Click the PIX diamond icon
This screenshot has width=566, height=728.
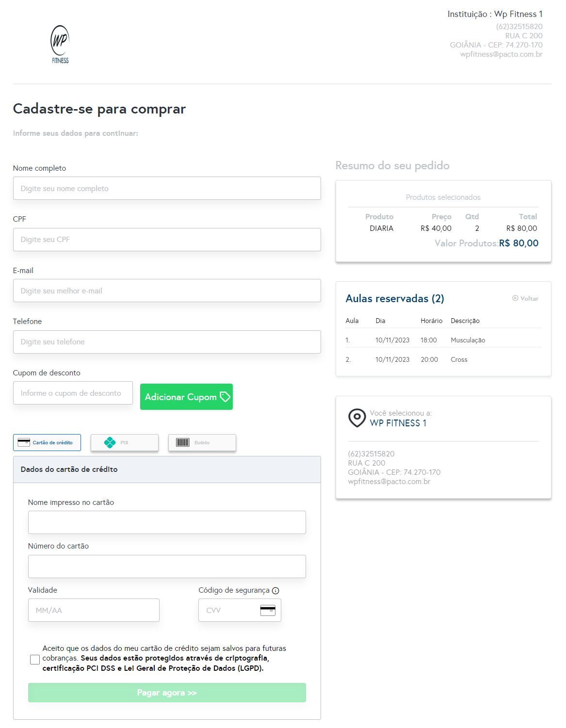click(x=110, y=442)
